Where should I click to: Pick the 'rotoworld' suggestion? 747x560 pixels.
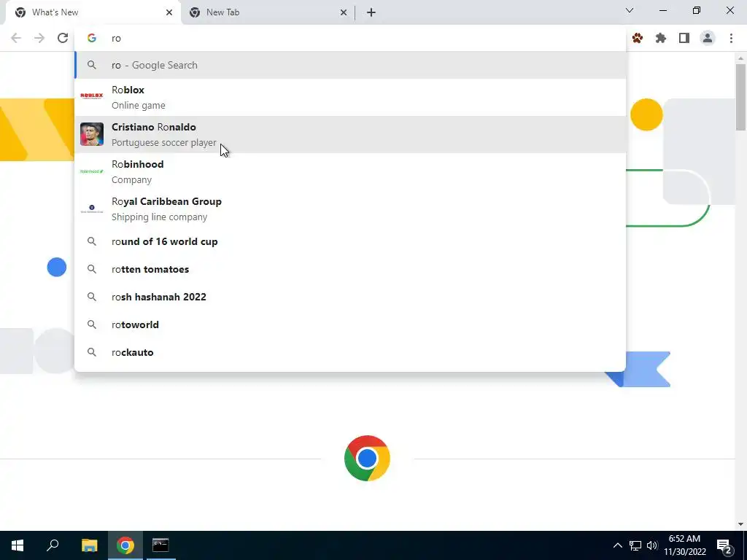[350, 324]
